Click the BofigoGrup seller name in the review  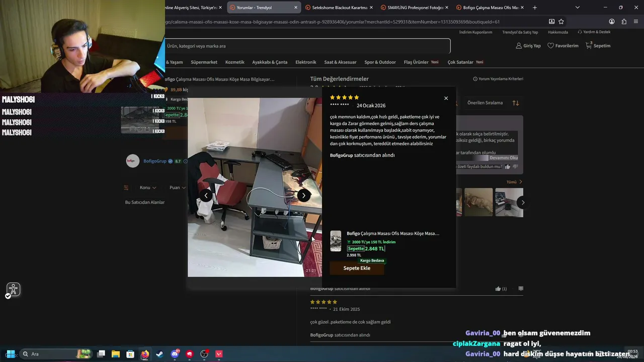[342, 155]
